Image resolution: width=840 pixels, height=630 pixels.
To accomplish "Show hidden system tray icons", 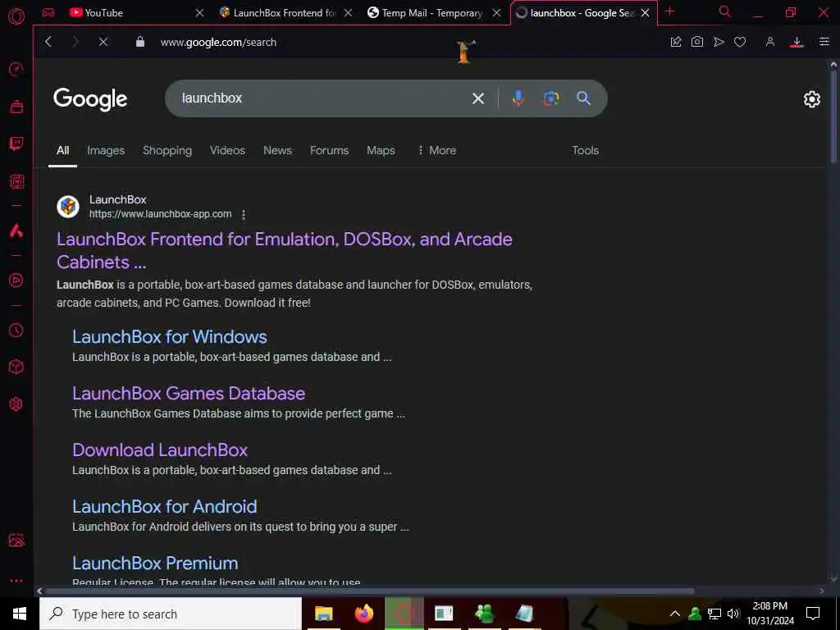I will point(675,614).
